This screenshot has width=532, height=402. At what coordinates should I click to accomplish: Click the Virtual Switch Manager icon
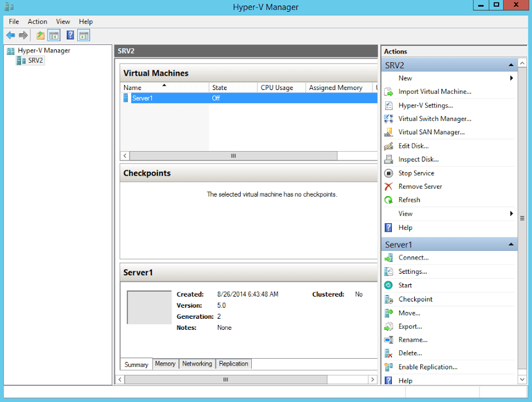click(388, 118)
